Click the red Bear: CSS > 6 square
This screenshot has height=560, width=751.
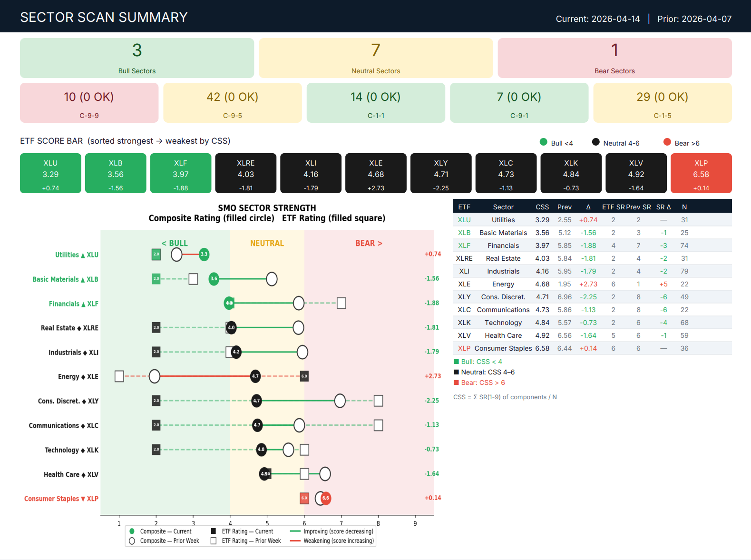click(457, 383)
